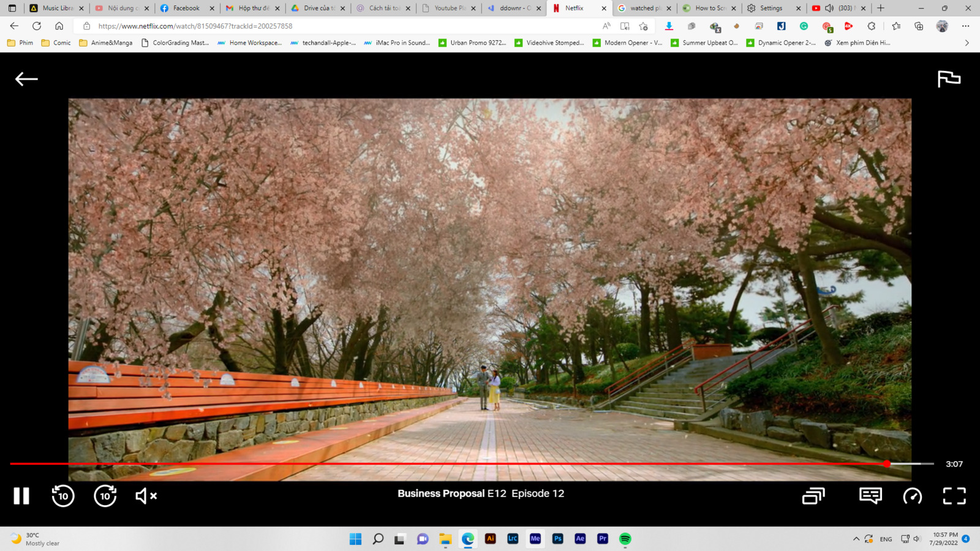This screenshot has height=551, width=980.
Task: Report a problem with the flag icon
Action: 949,79
